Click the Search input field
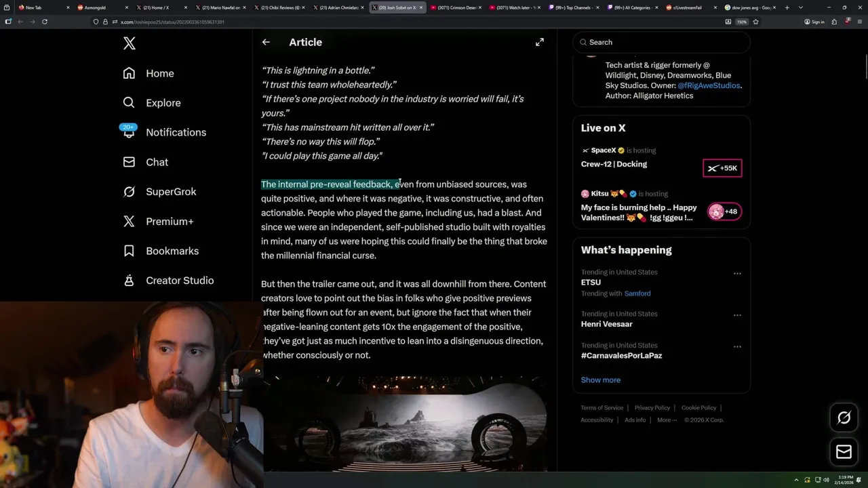Image resolution: width=868 pixels, height=488 pixels. pos(661,42)
